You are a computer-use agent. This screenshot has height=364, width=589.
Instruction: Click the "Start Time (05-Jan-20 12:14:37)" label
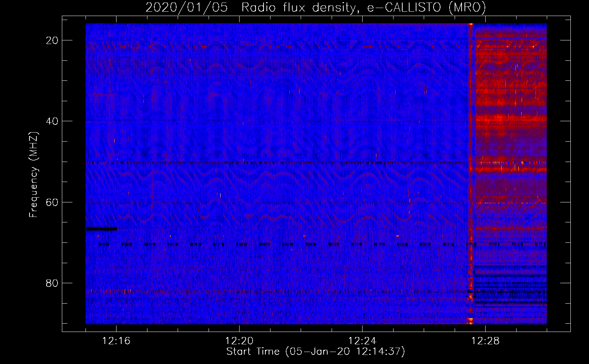316,352
